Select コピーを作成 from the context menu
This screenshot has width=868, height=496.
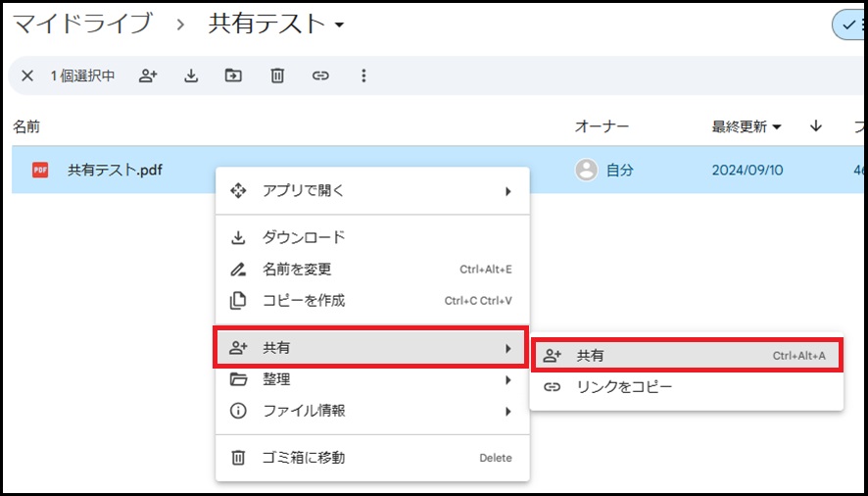coord(304,300)
